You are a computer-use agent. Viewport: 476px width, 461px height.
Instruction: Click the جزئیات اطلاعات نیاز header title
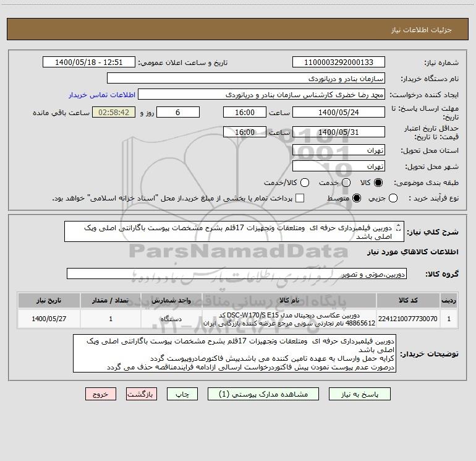point(422,30)
